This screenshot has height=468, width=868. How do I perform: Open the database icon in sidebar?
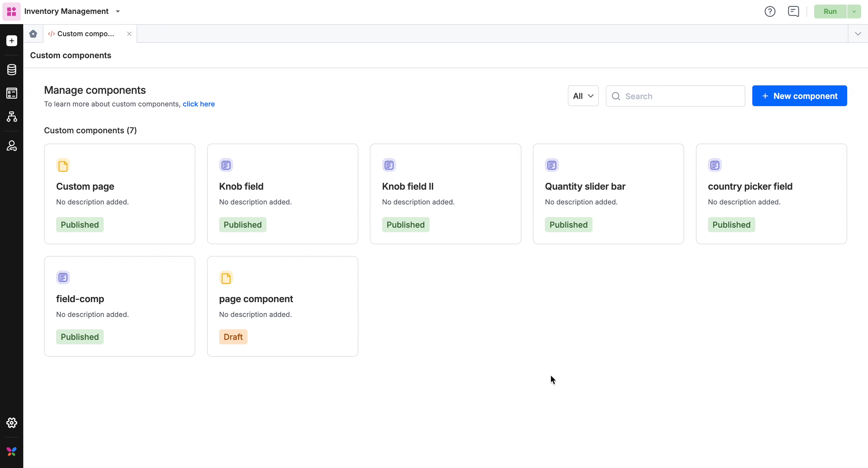click(x=11, y=70)
